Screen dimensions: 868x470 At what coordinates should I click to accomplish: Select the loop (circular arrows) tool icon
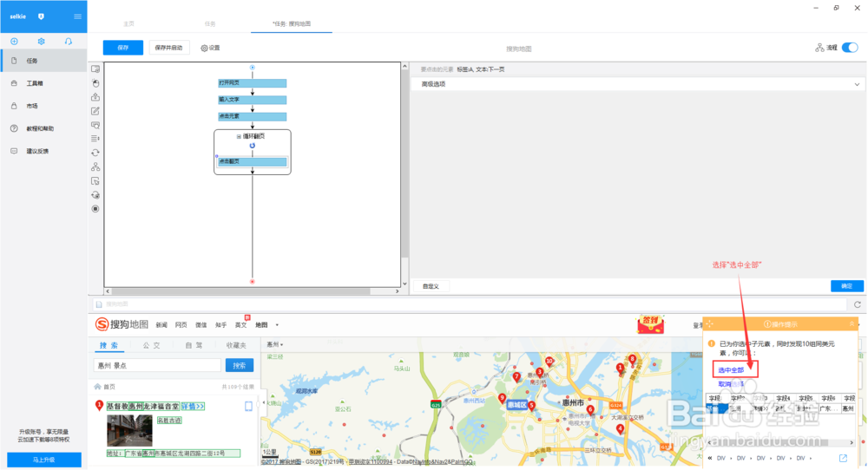[x=95, y=153]
